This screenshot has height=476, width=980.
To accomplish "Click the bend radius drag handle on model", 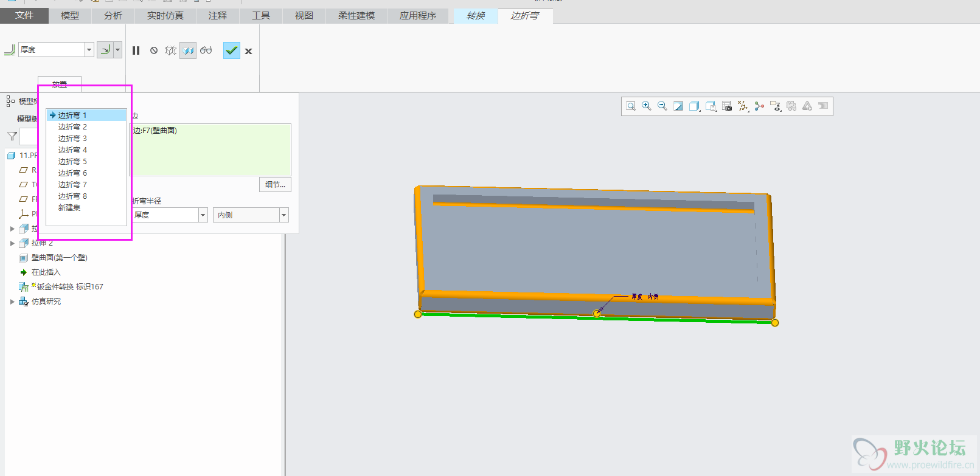I will pyautogui.click(x=597, y=314).
